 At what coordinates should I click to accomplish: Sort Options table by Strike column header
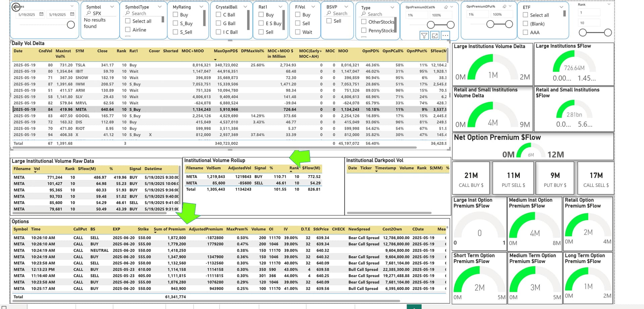click(143, 229)
